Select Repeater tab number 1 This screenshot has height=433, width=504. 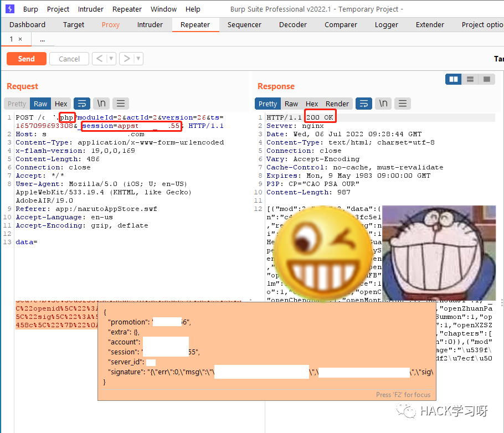[x=11, y=39]
